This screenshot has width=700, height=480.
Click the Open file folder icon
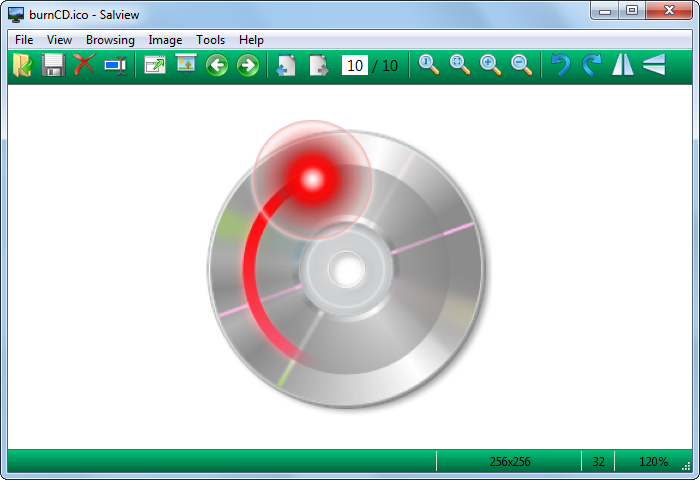click(23, 65)
